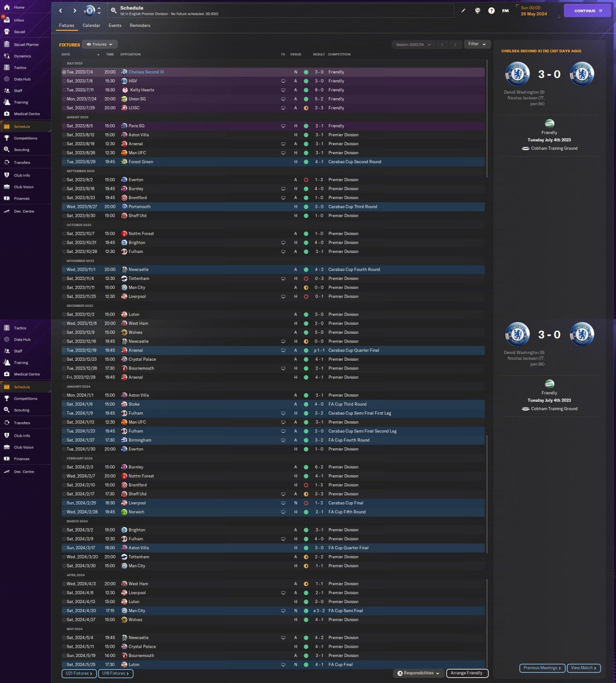Click the HSV club badge
This screenshot has height=683, width=616.
pyautogui.click(x=124, y=81)
